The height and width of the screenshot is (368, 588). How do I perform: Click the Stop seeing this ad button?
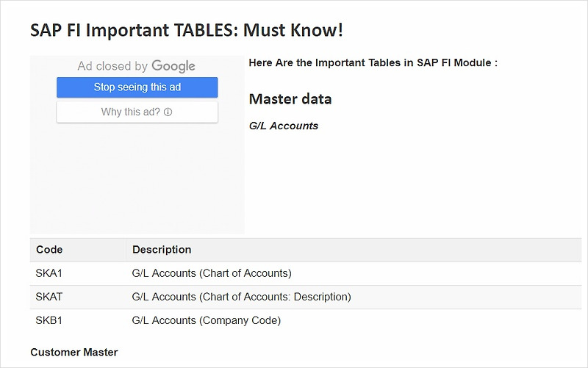pyautogui.click(x=137, y=87)
